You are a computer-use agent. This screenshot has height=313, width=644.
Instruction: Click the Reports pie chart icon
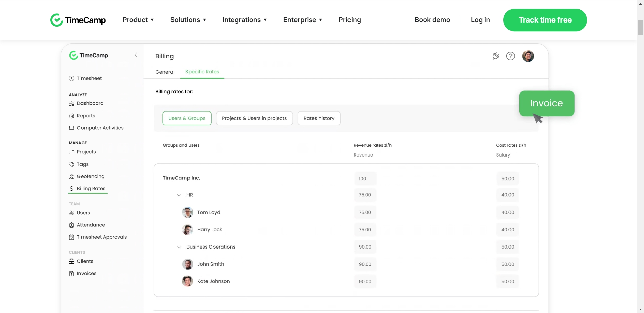pos(71,116)
